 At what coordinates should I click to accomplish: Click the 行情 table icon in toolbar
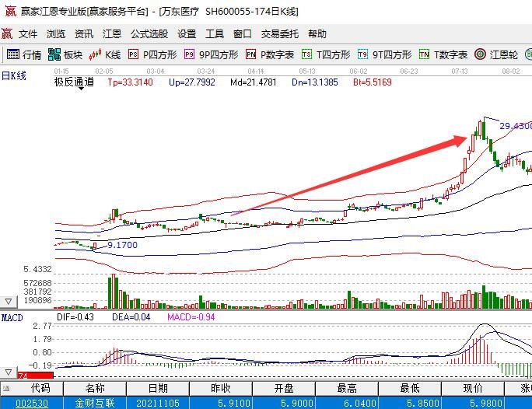click(13, 54)
